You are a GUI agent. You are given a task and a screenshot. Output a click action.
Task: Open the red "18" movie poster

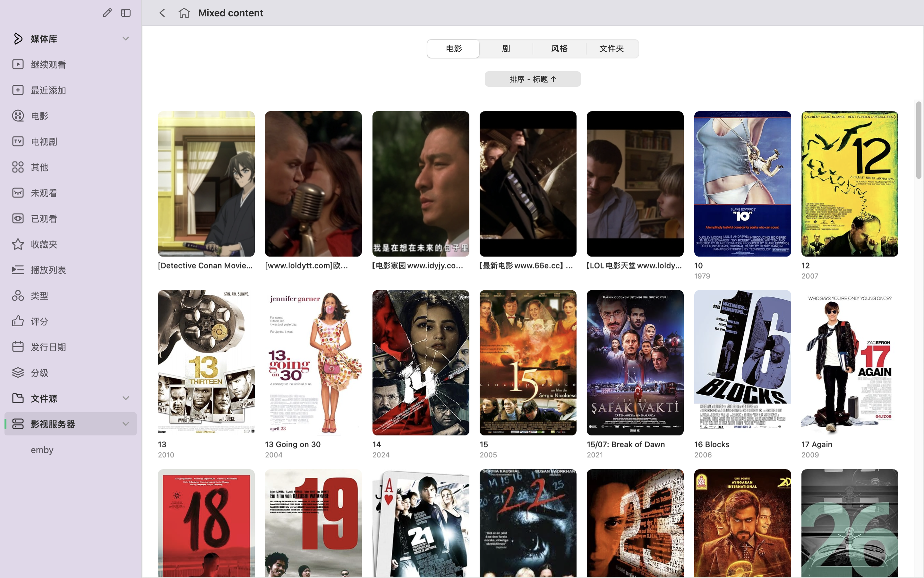206,523
